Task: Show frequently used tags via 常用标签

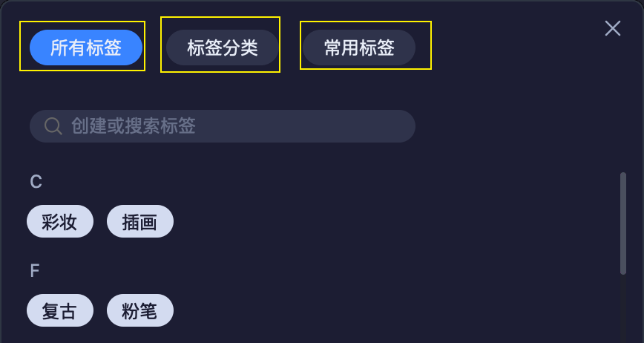Action: [359, 48]
